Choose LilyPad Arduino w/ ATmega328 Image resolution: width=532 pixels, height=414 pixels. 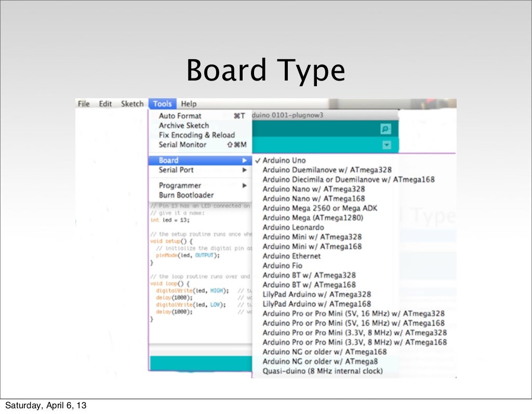354,295
